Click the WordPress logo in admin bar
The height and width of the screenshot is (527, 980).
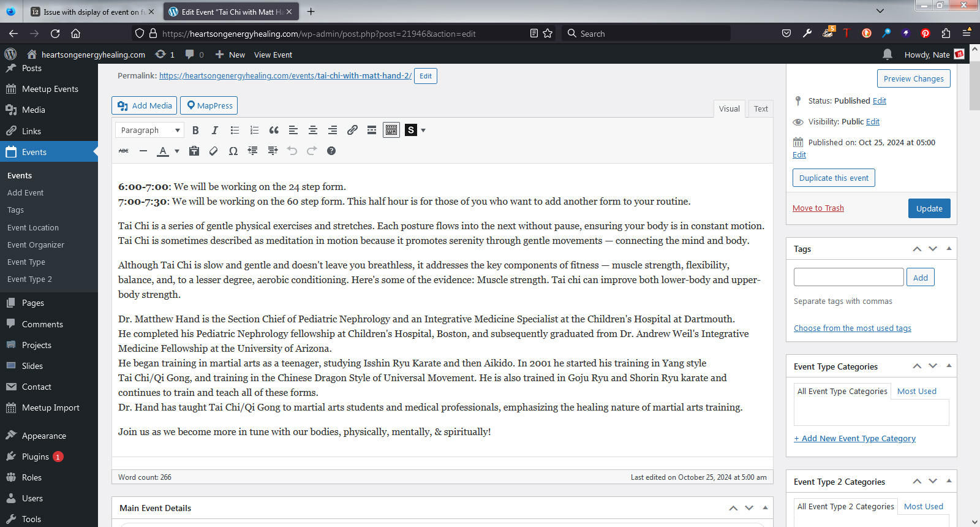tap(10, 54)
